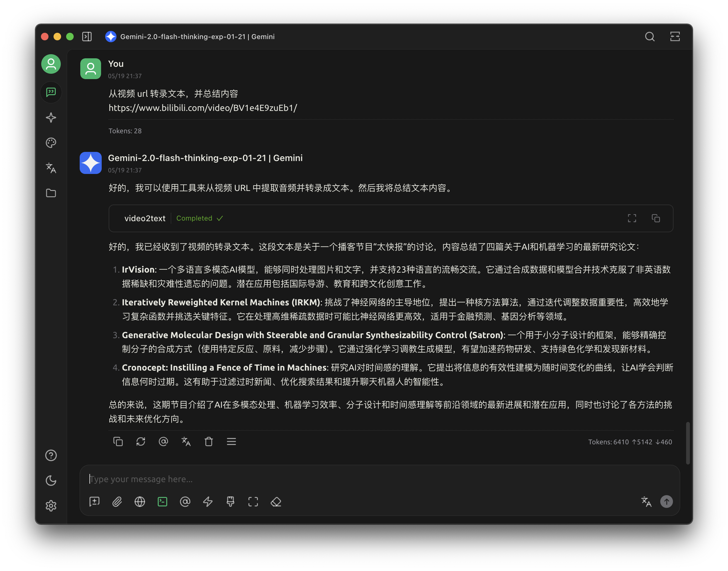Open the files folder icon in sidebar
The image size is (728, 571).
(51, 193)
